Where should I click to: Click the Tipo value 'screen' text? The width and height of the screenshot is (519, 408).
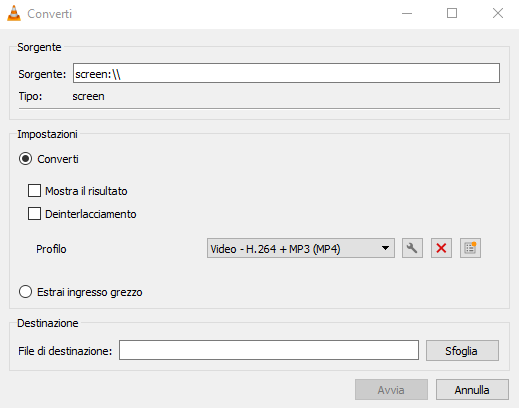(x=88, y=96)
